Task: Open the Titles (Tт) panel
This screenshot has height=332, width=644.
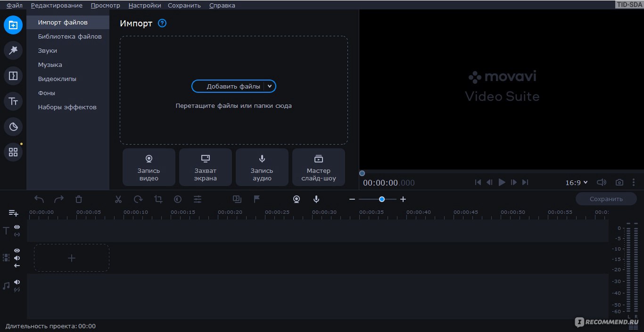Action: pos(13,101)
